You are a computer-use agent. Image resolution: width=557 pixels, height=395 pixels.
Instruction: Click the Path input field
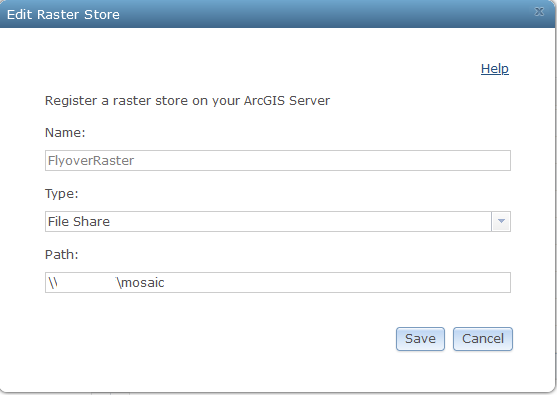(278, 282)
